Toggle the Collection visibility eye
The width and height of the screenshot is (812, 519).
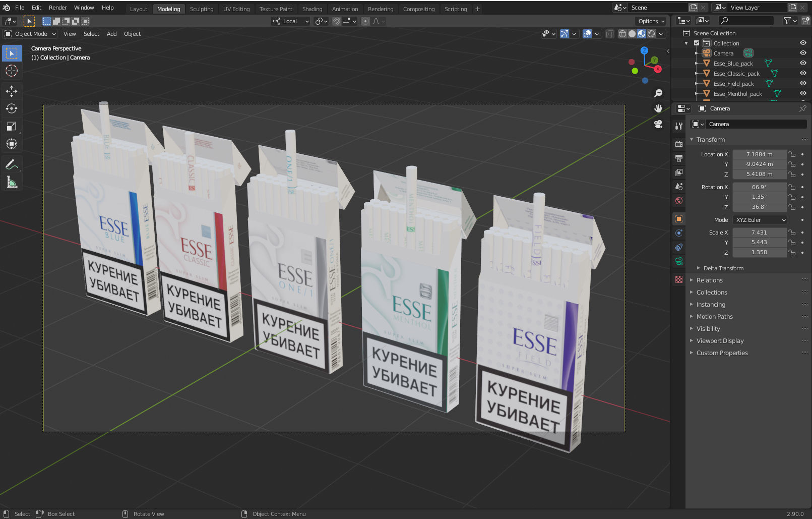803,43
